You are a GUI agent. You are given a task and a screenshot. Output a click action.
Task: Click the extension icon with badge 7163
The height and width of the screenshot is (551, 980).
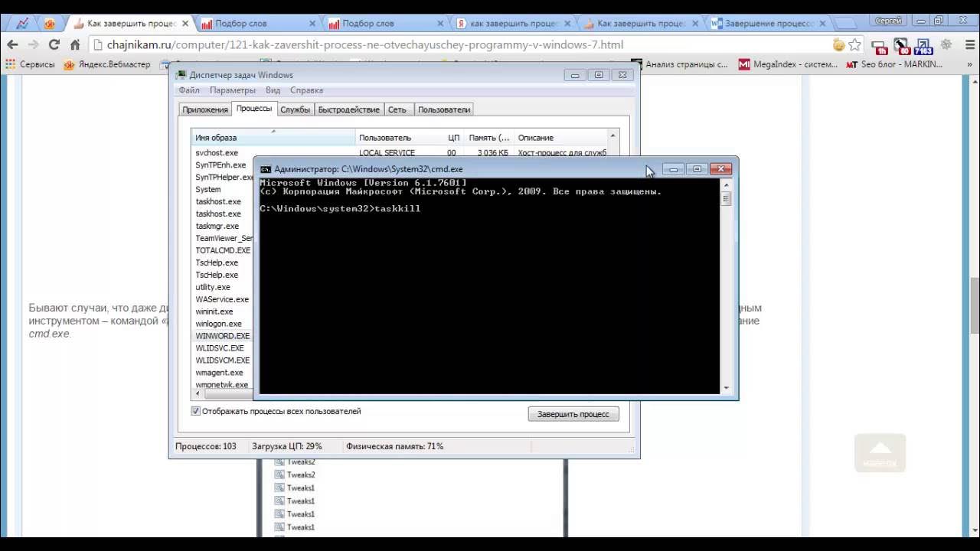[923, 46]
